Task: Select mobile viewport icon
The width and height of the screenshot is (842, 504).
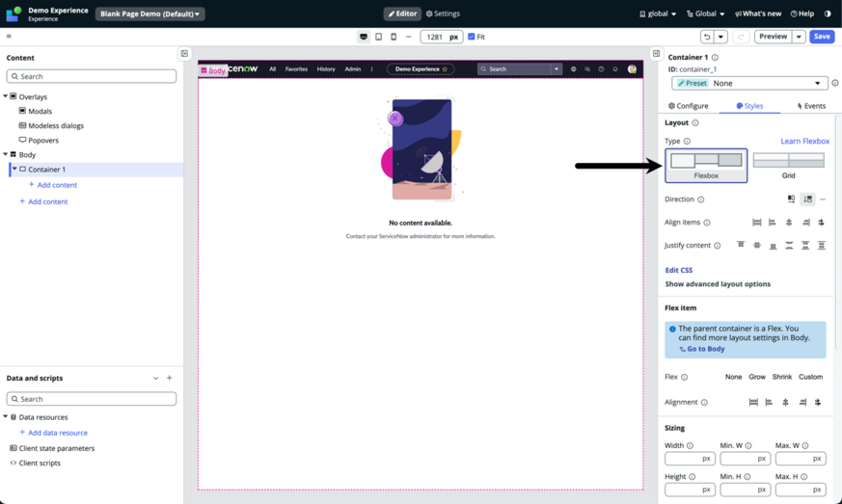Action: (394, 37)
